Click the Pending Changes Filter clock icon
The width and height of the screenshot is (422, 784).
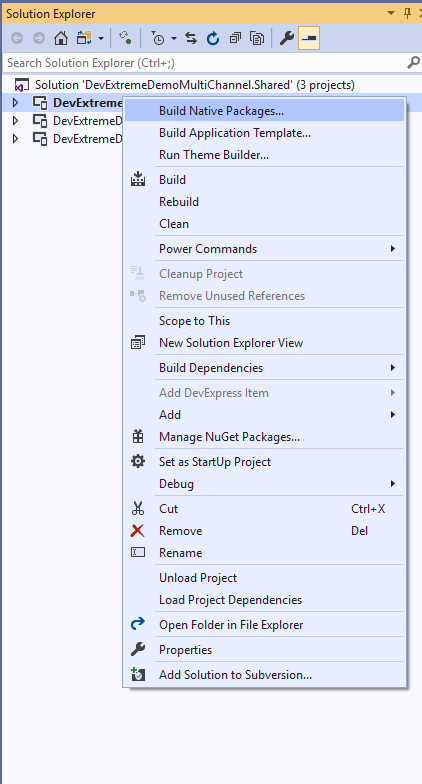tap(158, 38)
